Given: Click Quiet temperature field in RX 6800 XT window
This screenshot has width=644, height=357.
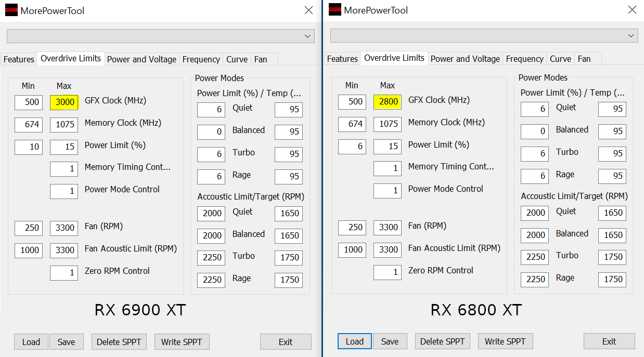Looking at the screenshot, I should pyautogui.click(x=612, y=109).
